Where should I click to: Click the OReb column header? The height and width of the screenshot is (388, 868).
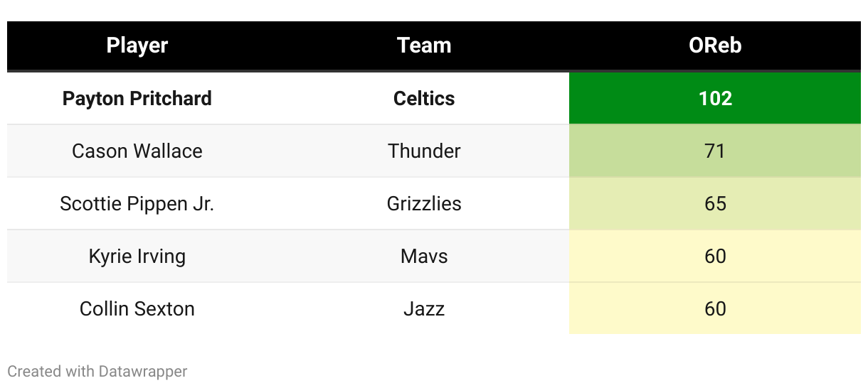point(714,45)
